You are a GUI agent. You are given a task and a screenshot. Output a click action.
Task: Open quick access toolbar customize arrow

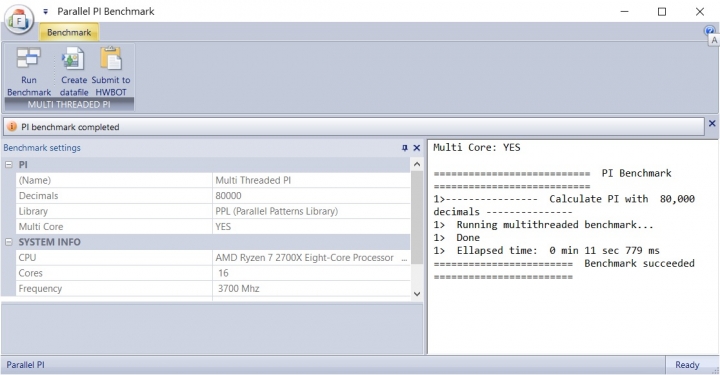(x=45, y=11)
